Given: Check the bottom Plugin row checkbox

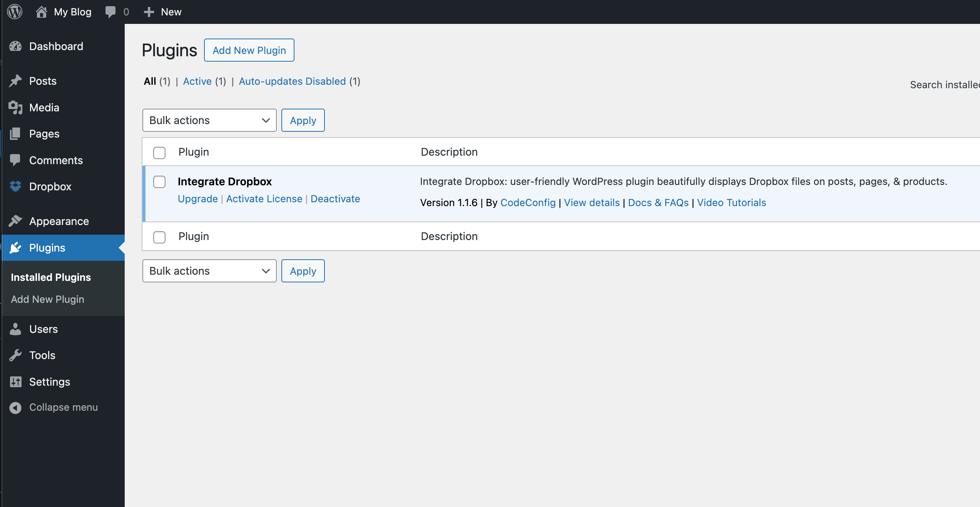Looking at the screenshot, I should click(160, 236).
